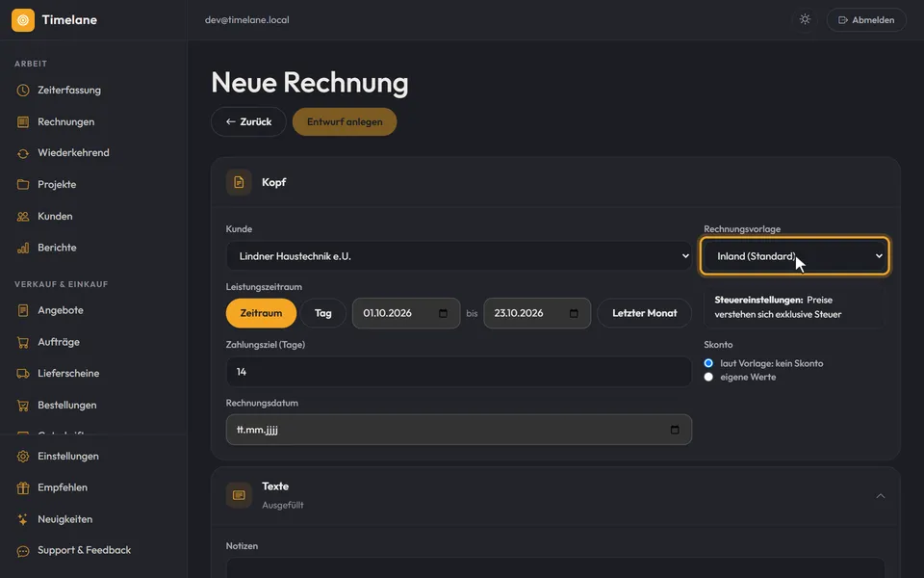924x578 pixels.
Task: Open the Zeiterfassung clock icon
Action: (x=23, y=91)
